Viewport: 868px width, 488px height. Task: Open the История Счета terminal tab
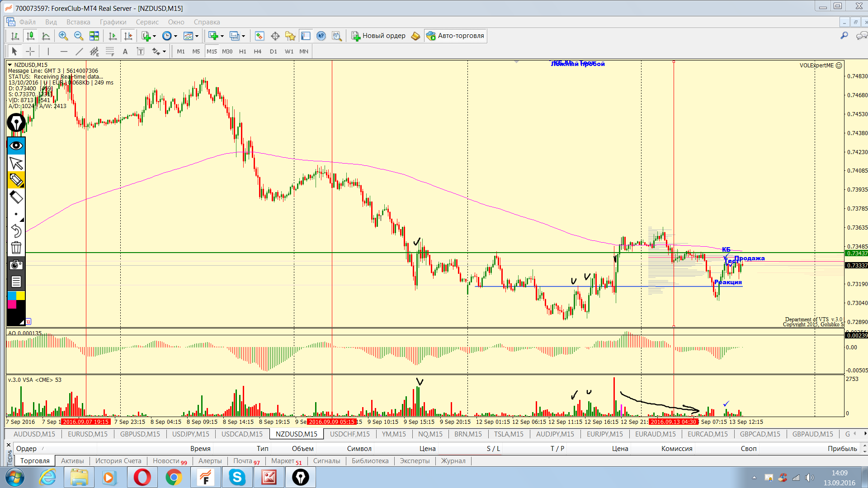[x=118, y=461]
